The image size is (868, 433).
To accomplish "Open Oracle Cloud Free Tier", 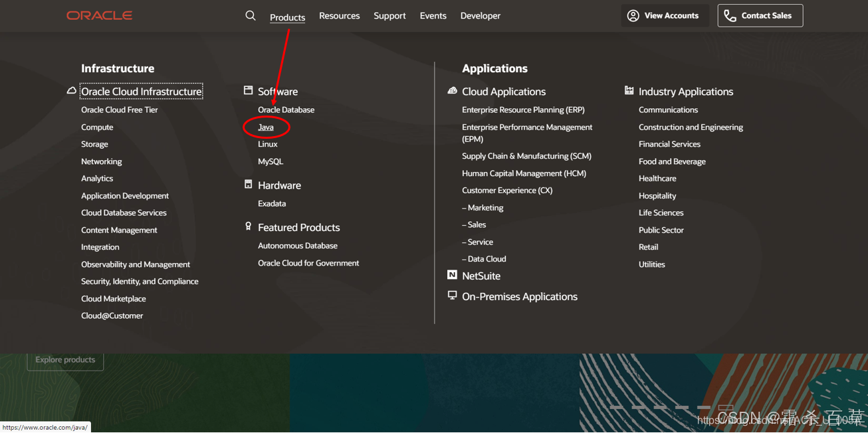I will [120, 110].
